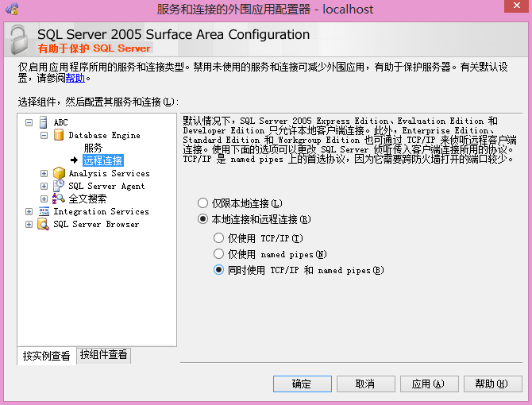Expand the SQL Server Agent node
This screenshot has height=405, width=532.
coord(44,186)
